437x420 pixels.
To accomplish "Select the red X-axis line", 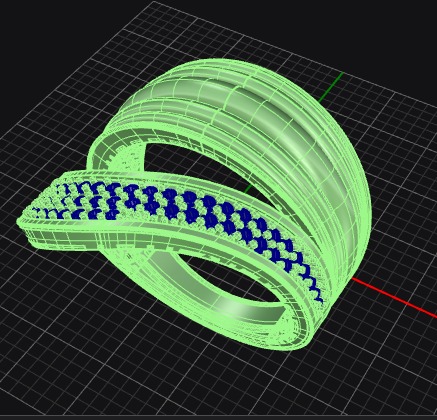I will (394, 297).
